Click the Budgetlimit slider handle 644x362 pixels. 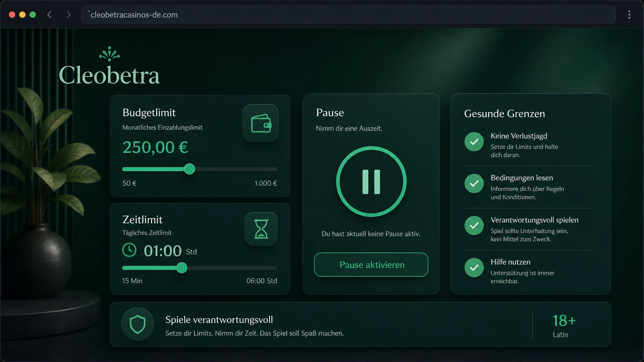[189, 169]
